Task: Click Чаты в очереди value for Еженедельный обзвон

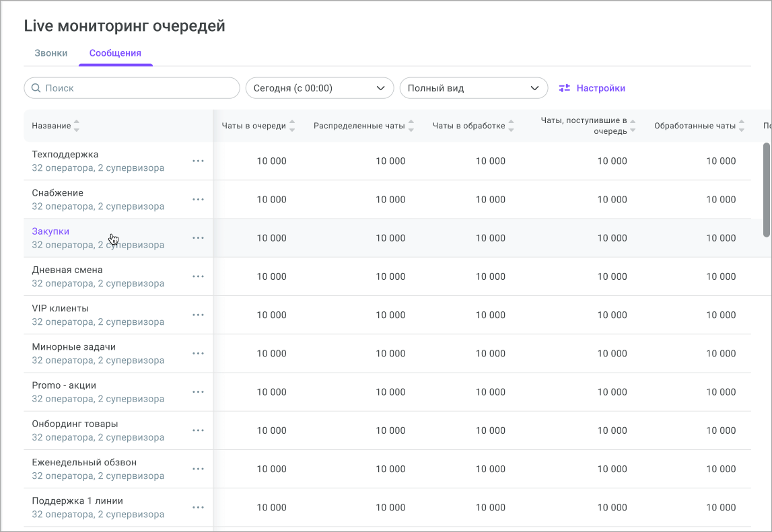Action: pos(271,469)
